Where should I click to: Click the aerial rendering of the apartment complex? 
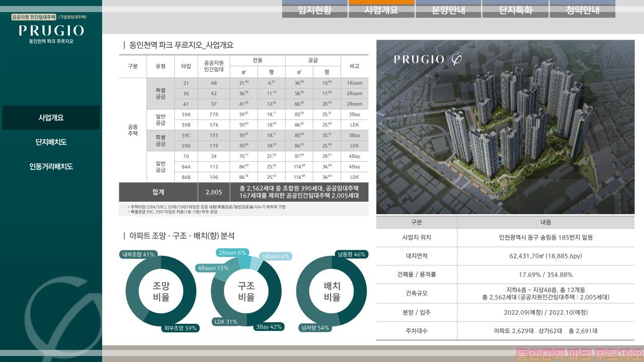click(505, 127)
